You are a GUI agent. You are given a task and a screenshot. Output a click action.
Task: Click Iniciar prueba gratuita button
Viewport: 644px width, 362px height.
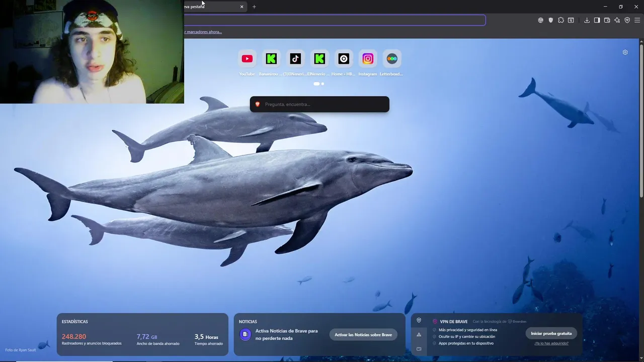(x=551, y=333)
